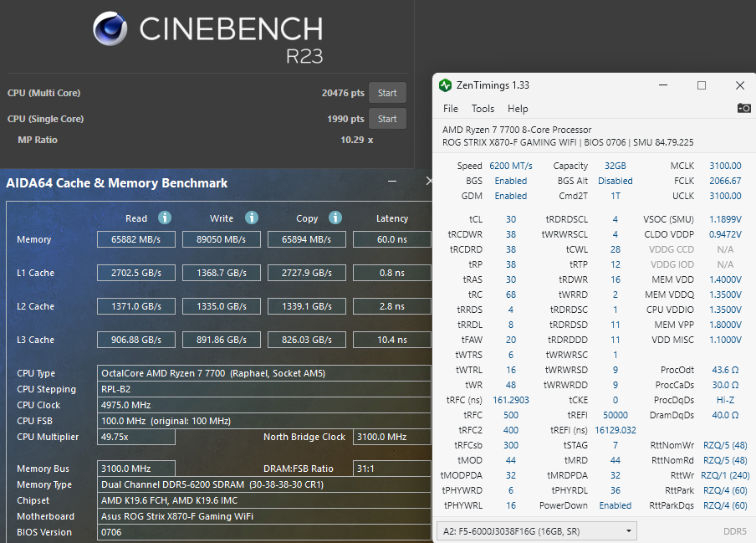The image size is (756, 543).
Task: Open the Tools menu in ZenTimings
Action: click(x=483, y=109)
